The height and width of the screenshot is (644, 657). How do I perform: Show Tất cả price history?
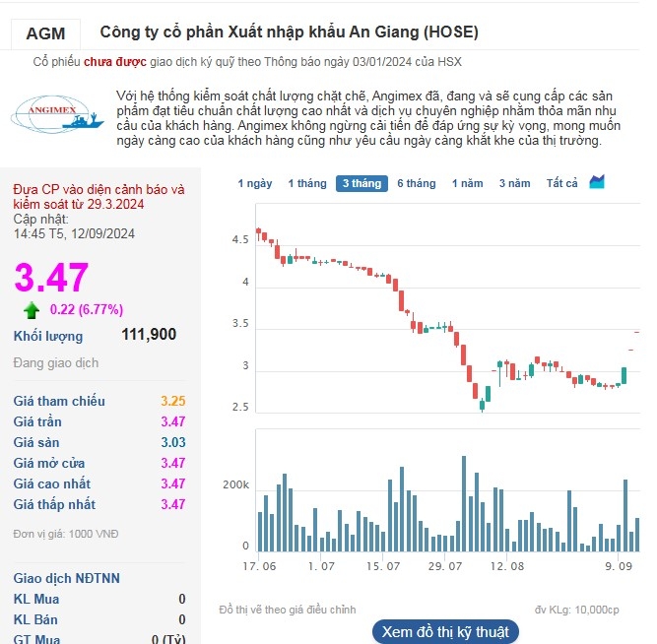[x=561, y=184]
